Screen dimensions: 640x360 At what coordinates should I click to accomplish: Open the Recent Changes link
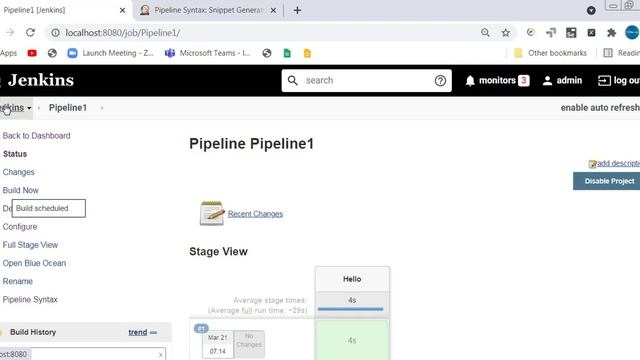(255, 213)
